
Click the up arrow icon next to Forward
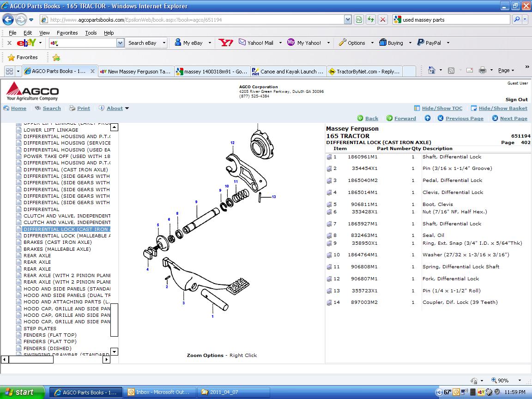pyautogui.click(x=428, y=118)
